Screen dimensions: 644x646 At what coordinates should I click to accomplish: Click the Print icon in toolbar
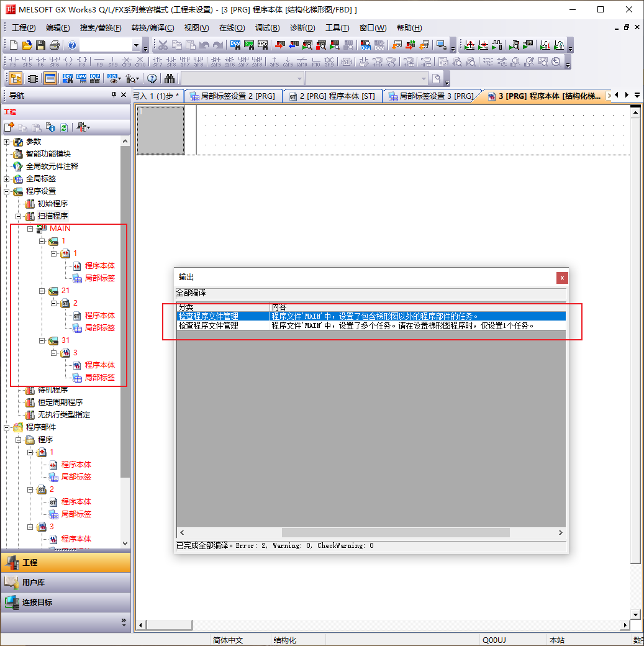(54, 45)
